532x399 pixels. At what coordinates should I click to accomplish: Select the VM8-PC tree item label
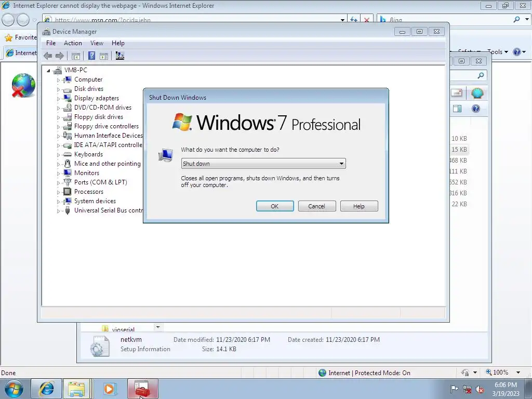click(x=76, y=70)
